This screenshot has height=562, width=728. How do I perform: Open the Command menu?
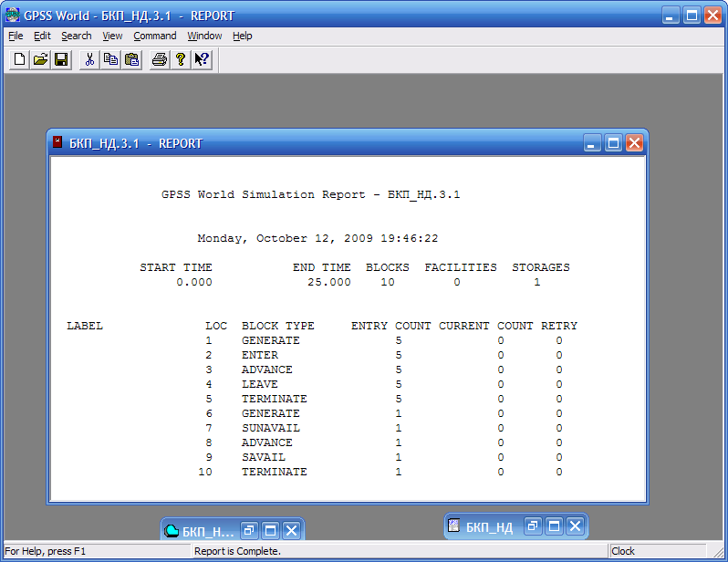pyautogui.click(x=154, y=36)
